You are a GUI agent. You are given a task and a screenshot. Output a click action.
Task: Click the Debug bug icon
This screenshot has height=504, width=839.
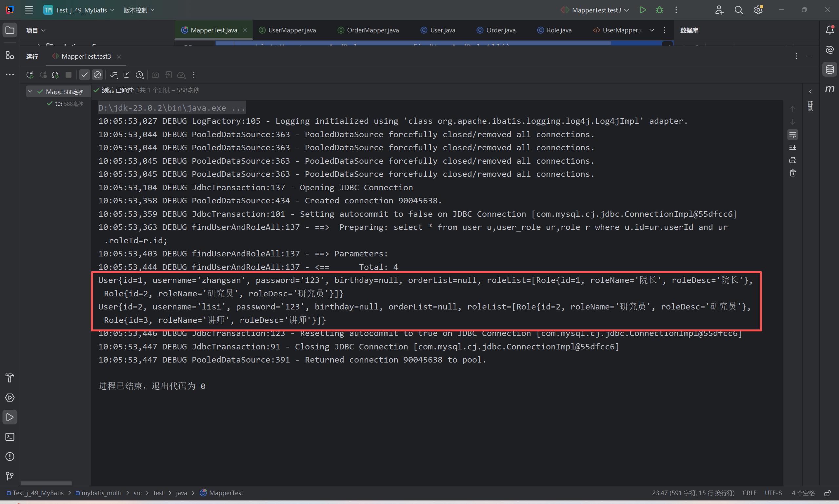[659, 10]
